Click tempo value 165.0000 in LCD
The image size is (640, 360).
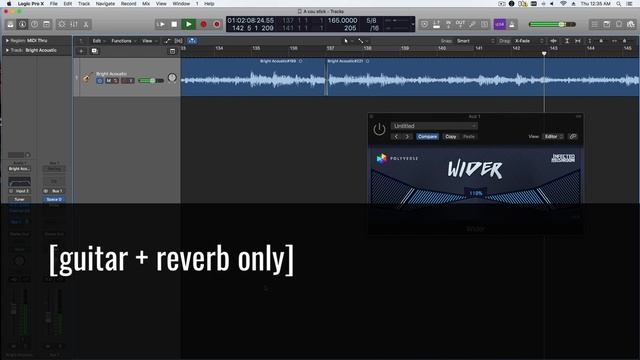342,20
